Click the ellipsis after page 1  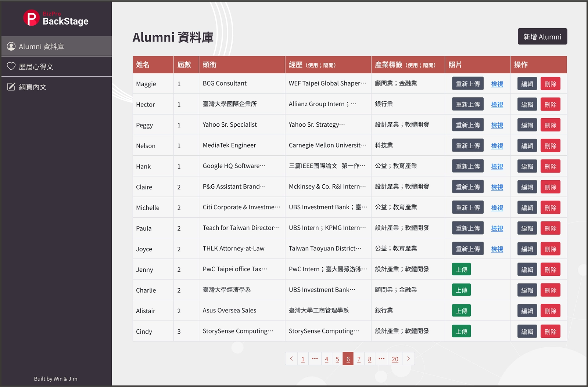pyautogui.click(x=315, y=359)
